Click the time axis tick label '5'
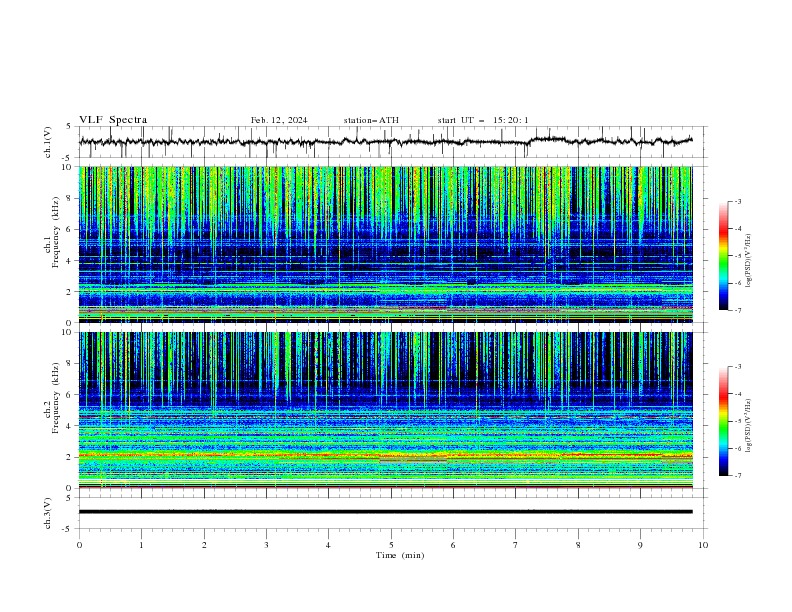 click(391, 545)
